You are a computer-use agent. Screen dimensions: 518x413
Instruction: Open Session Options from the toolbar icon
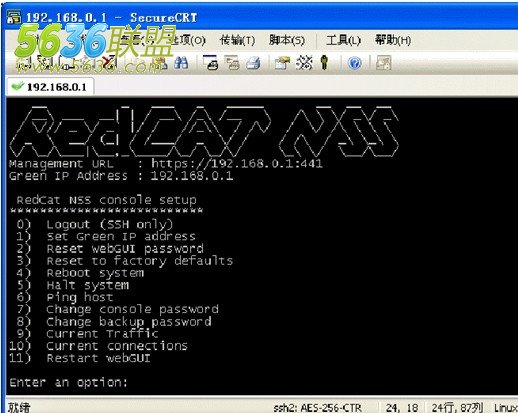coord(282,63)
